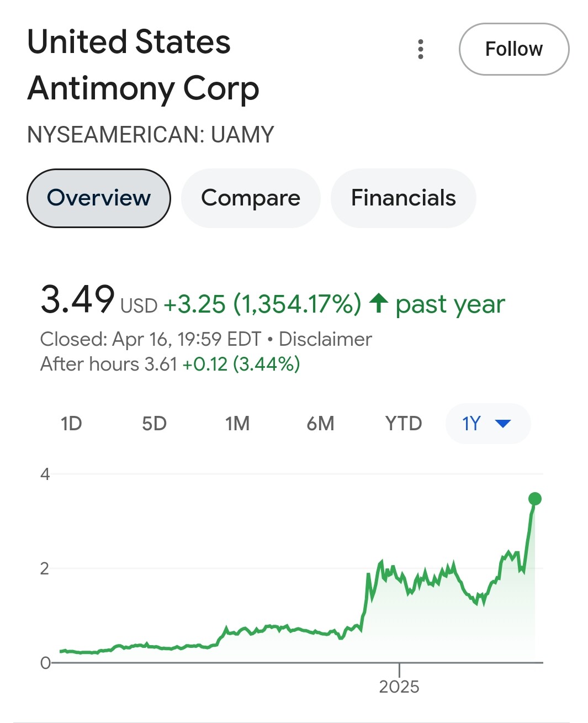Switch to the Compare tab
The width and height of the screenshot is (588, 723).
(251, 198)
